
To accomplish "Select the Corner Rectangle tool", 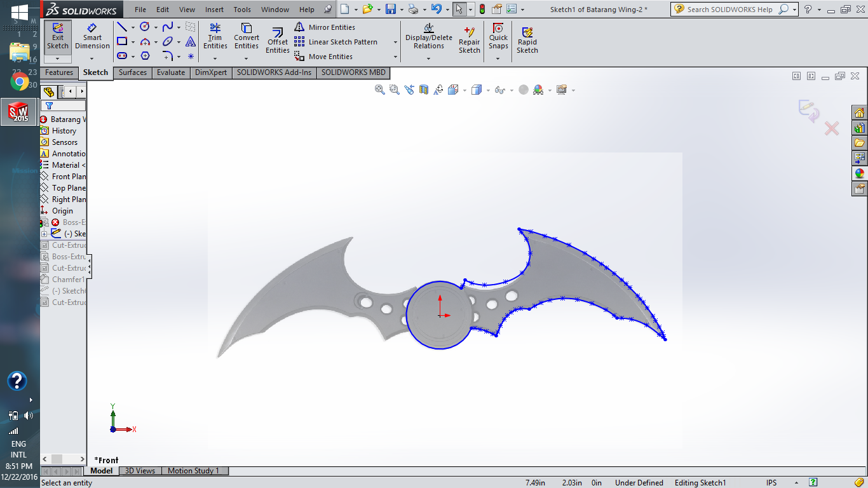I will (x=122, y=41).
